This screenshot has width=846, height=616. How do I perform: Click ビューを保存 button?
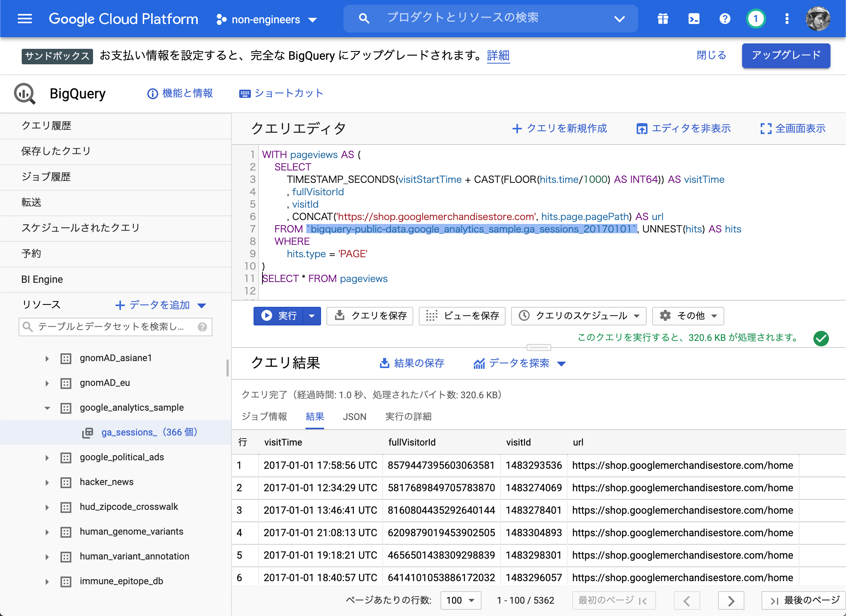coord(462,316)
